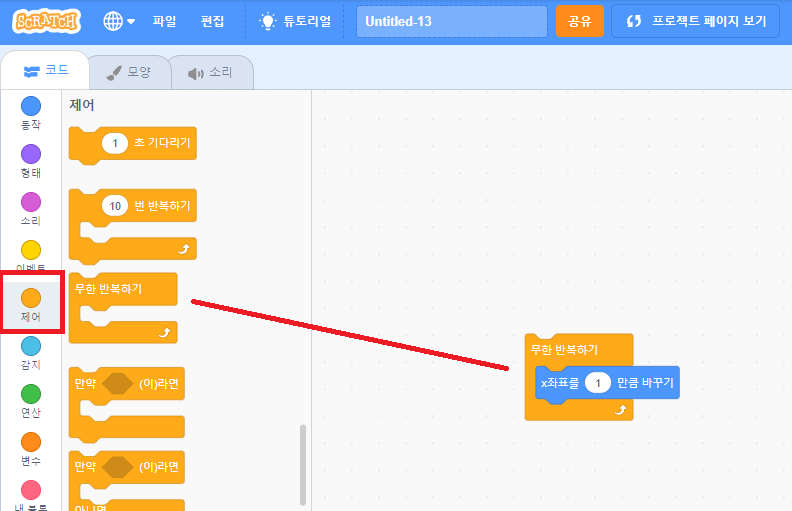
Task: Click the 무한 반복하기 block in workspace
Action: [564, 349]
